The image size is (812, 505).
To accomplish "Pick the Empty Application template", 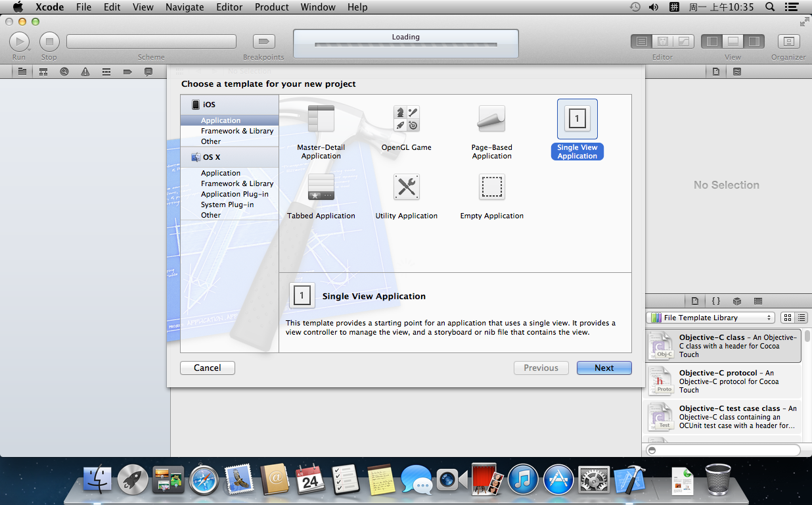I will coord(491,187).
